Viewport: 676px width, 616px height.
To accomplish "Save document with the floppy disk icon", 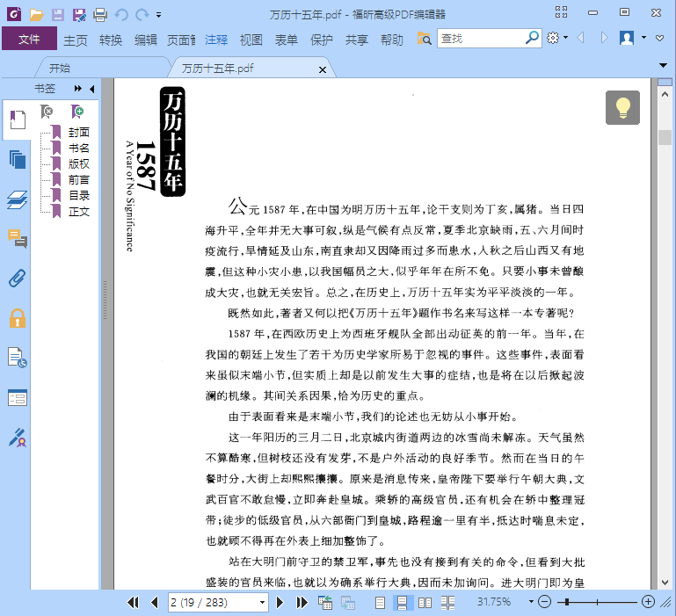I will point(58,15).
